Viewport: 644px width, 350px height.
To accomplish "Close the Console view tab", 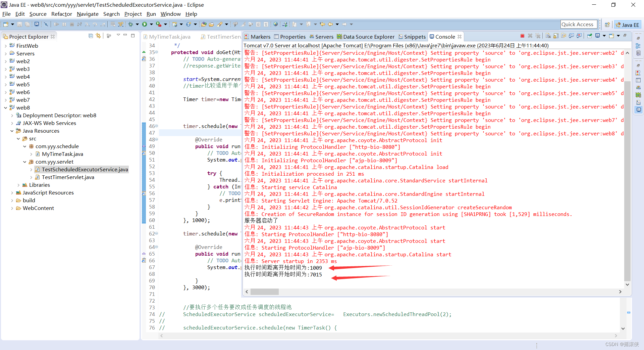I will 460,37.
